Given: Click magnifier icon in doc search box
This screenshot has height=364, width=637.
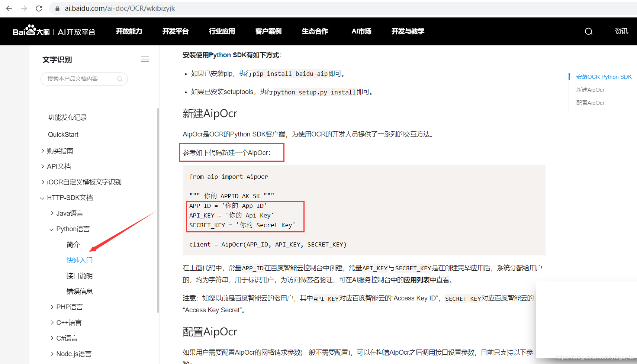Looking at the screenshot, I should tap(120, 79).
